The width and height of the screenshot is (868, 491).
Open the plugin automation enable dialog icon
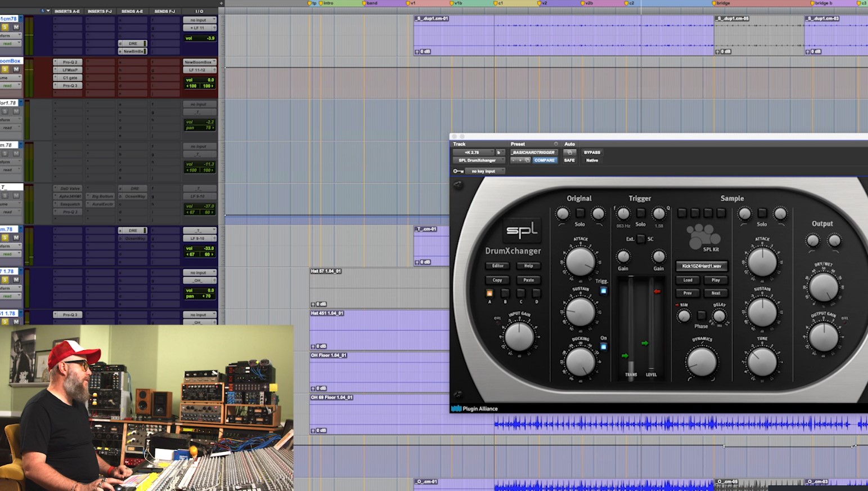(569, 153)
